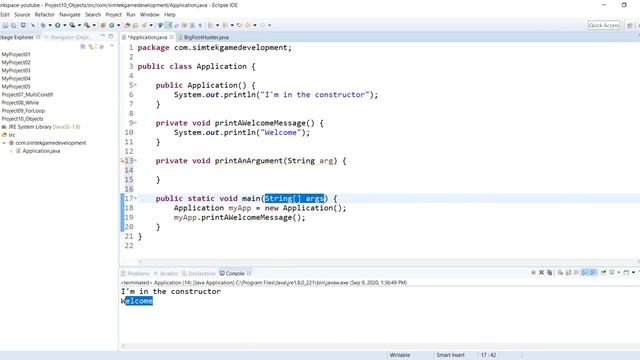Display Selected Console monitor icon

tap(612, 272)
